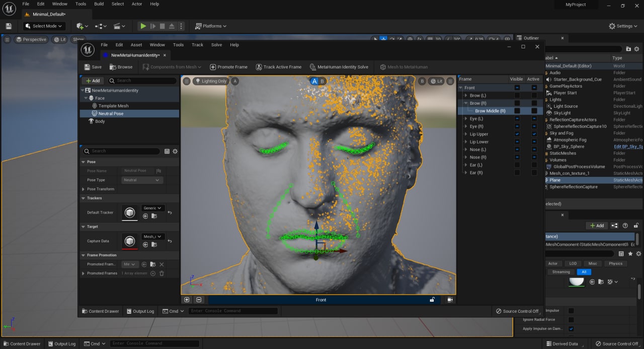Open the Actor menu in main editor
The width and height of the screenshot is (644, 349).
[x=137, y=4]
